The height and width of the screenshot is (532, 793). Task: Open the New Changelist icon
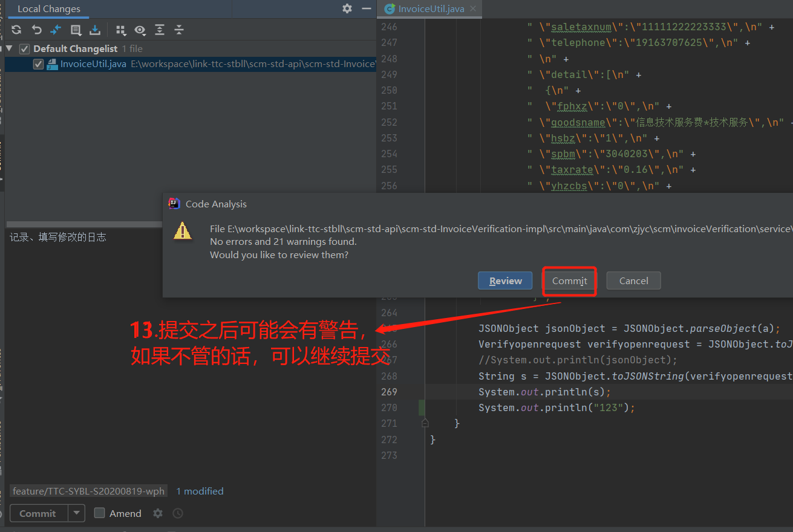pos(76,30)
